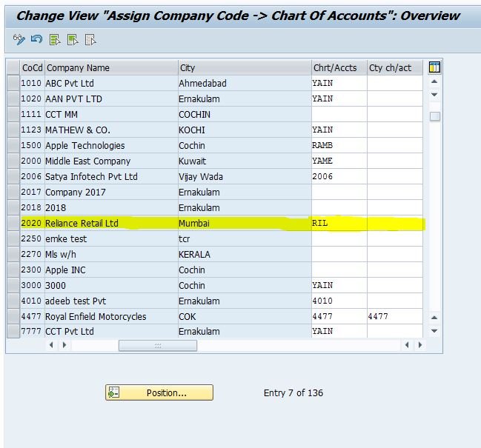Click the Deselect All icon
Screen dimensions: 481x448
(x=90, y=39)
